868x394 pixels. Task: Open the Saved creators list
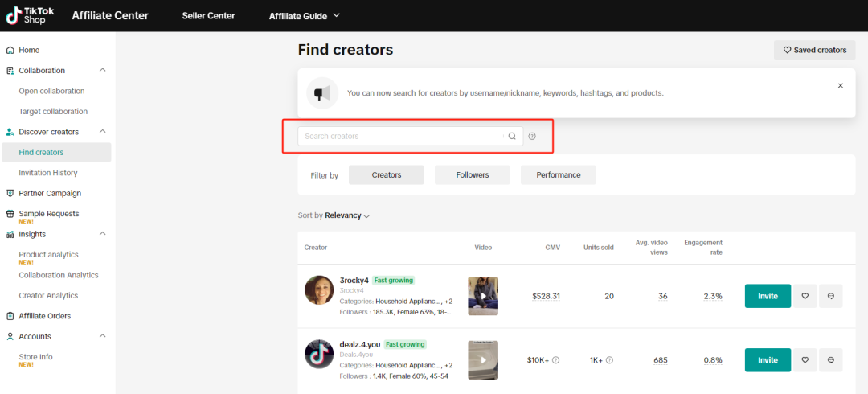point(814,50)
